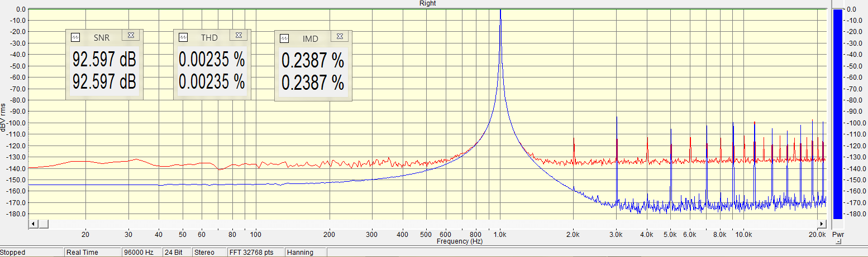Close the IMD readout window
868x257 pixels.
pos(340,37)
